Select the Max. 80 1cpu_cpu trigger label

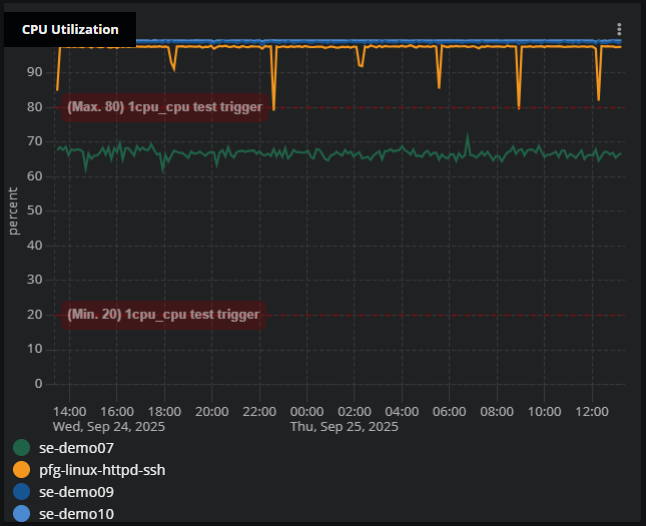click(165, 107)
